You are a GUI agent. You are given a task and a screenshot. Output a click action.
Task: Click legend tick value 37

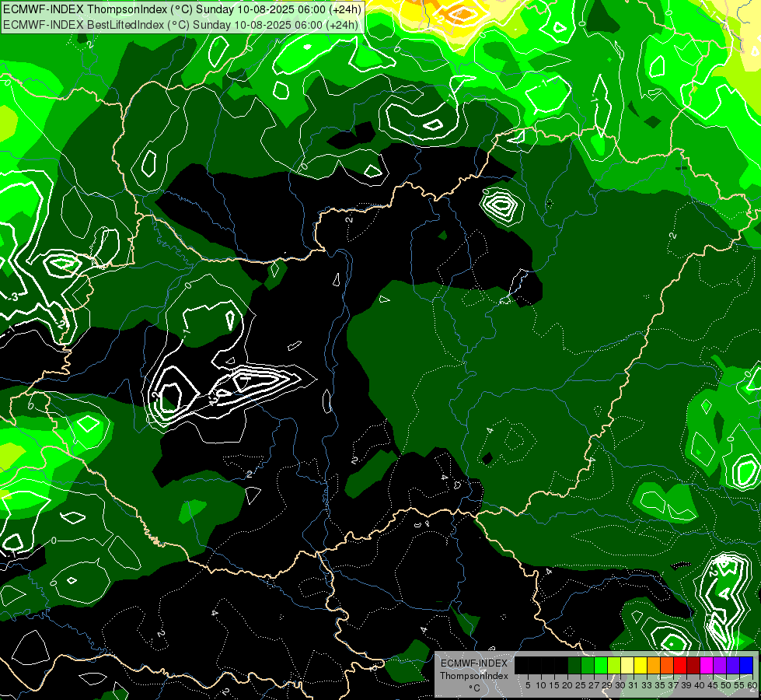[673, 685]
